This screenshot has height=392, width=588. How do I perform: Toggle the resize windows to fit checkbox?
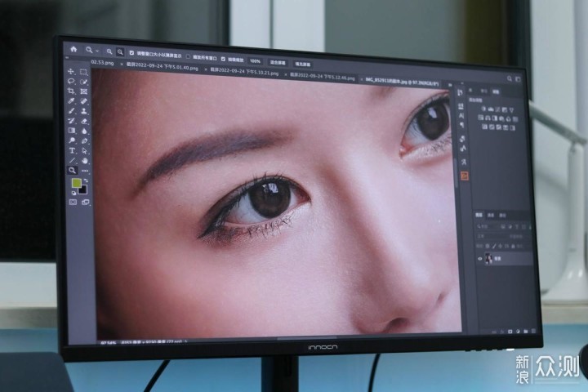pos(131,53)
